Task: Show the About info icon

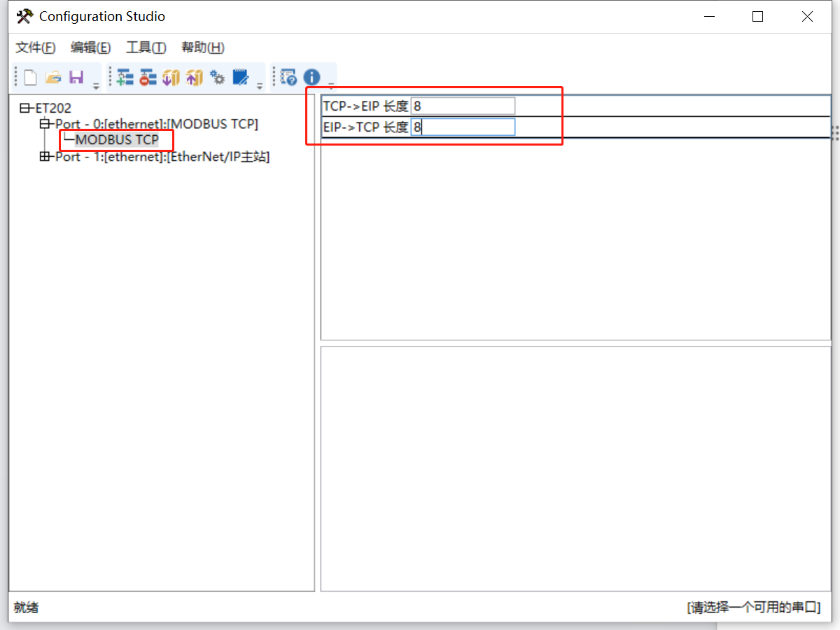Action: tap(311, 78)
